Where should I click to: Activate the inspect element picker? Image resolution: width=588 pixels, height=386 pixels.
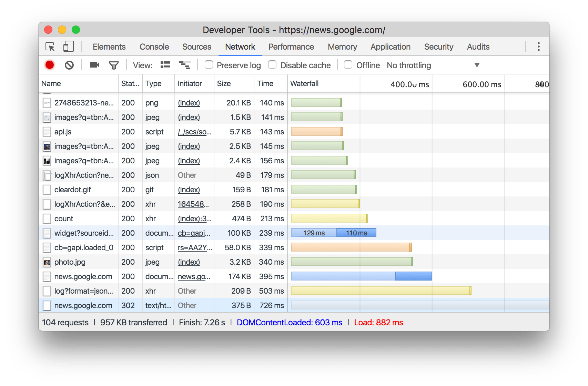pyautogui.click(x=50, y=47)
